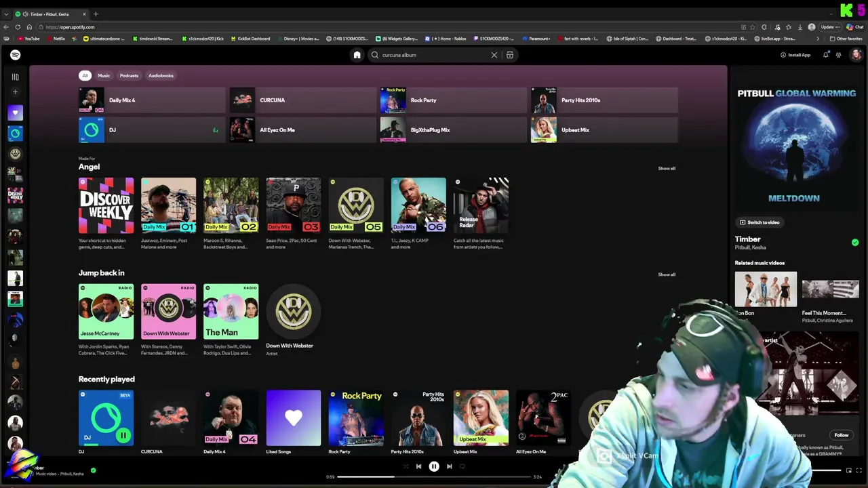Toggle saved checkmark beside Timber in right panel
The image size is (868, 488).
(855, 242)
